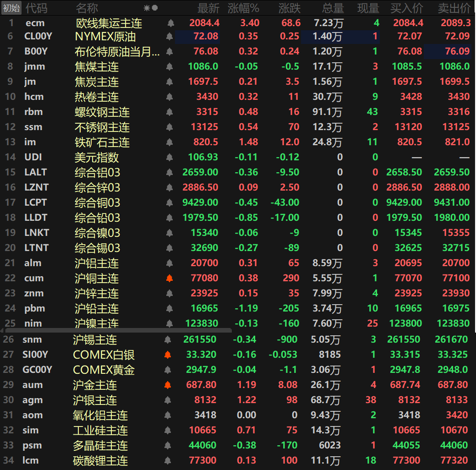
Task: Toggle the alert bell for 铁矿石主连
Action: click(x=170, y=142)
